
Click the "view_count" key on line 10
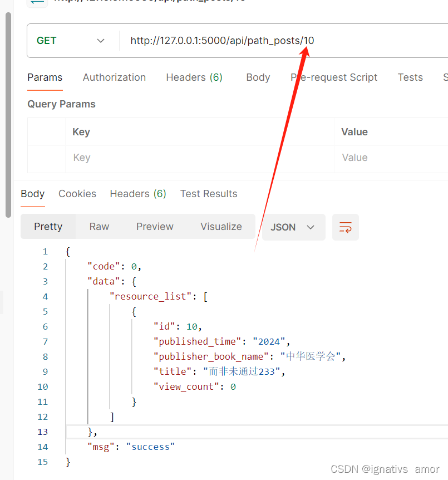point(186,386)
